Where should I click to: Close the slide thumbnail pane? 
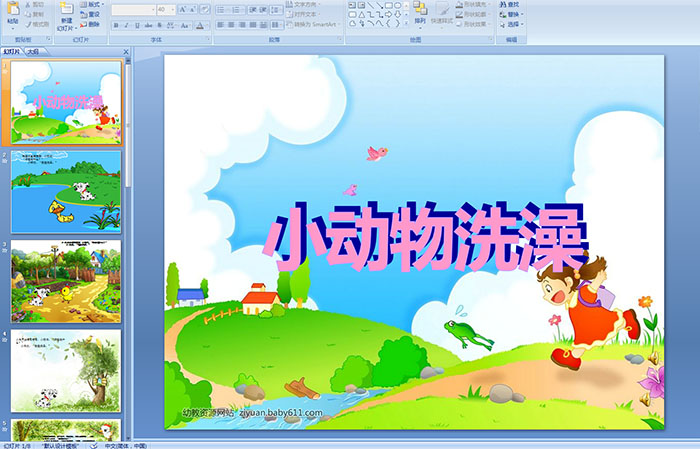[126, 50]
